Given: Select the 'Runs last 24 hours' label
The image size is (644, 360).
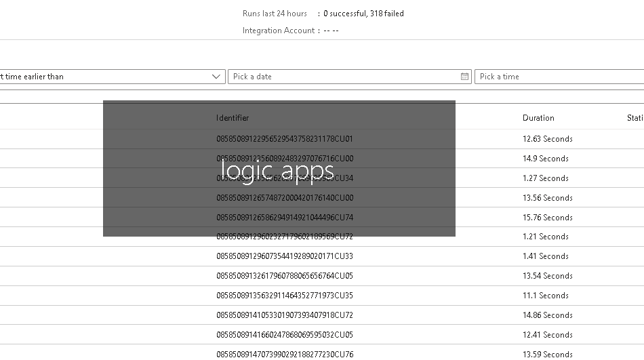Looking at the screenshot, I should (x=275, y=14).
